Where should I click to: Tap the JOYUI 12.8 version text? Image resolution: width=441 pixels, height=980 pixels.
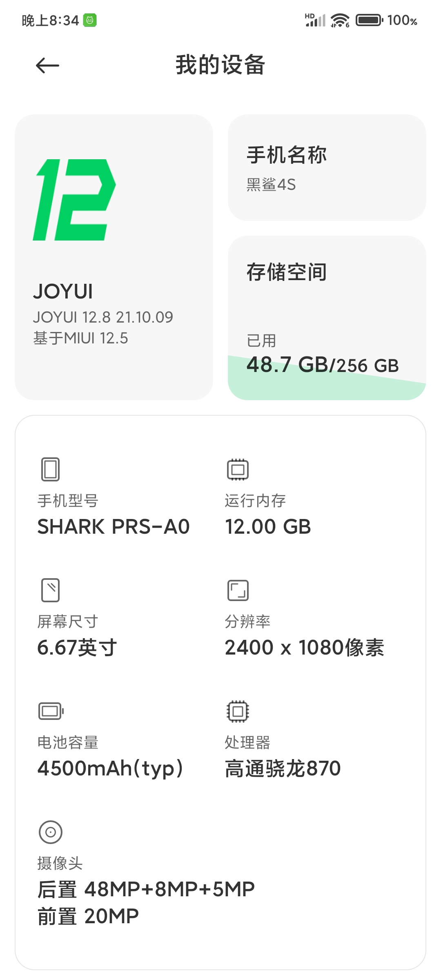tap(103, 317)
